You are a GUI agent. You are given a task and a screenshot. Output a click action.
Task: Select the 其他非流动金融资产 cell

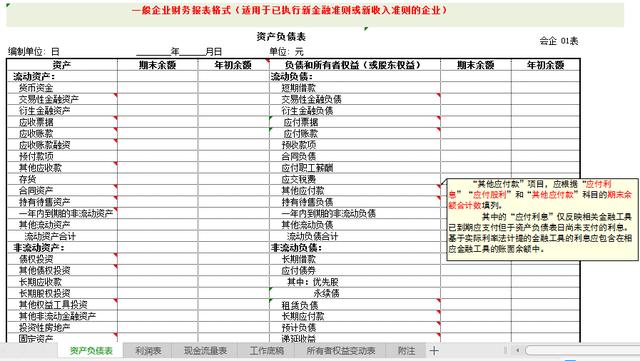pyautogui.click(x=62, y=316)
